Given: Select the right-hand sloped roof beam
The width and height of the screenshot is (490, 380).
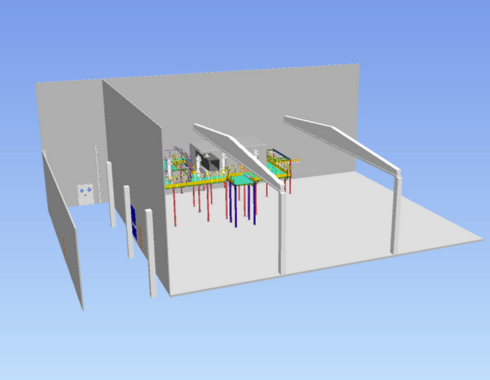Looking at the screenshot, I should coord(343,145).
